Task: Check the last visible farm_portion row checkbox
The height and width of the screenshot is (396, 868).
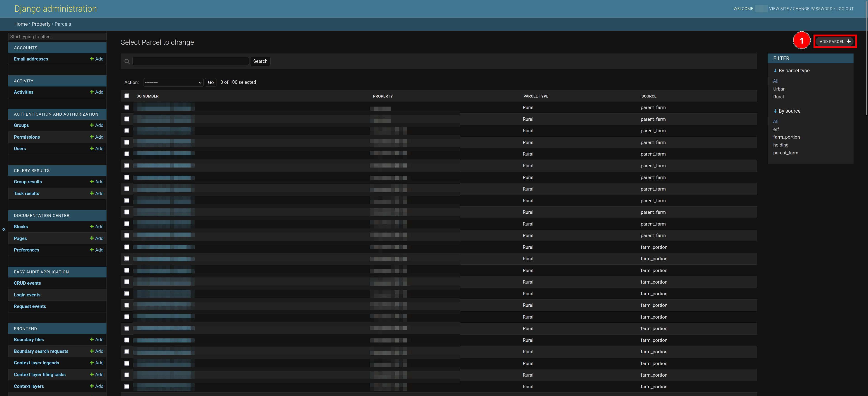Action: point(127,387)
